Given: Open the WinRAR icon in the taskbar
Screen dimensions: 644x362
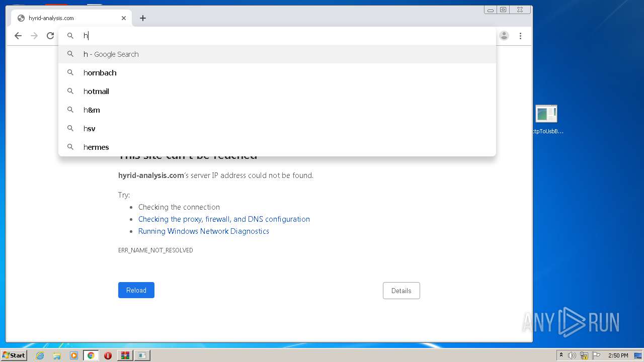Looking at the screenshot, I should coord(125,355).
